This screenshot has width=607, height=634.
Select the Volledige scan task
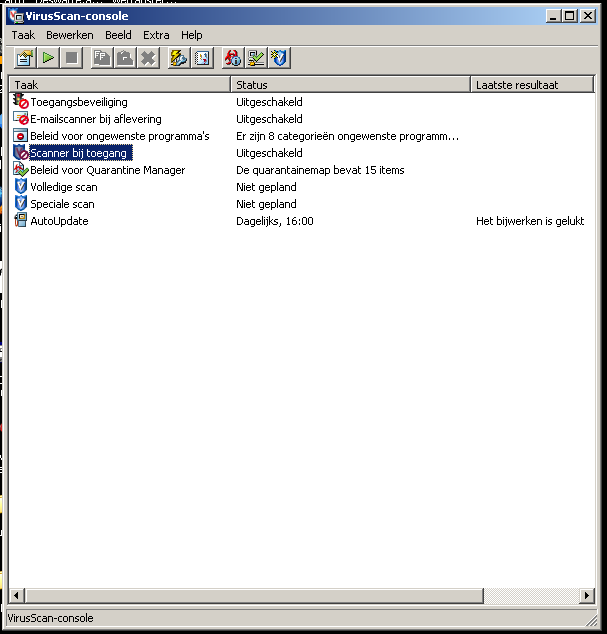pyautogui.click(x=64, y=187)
